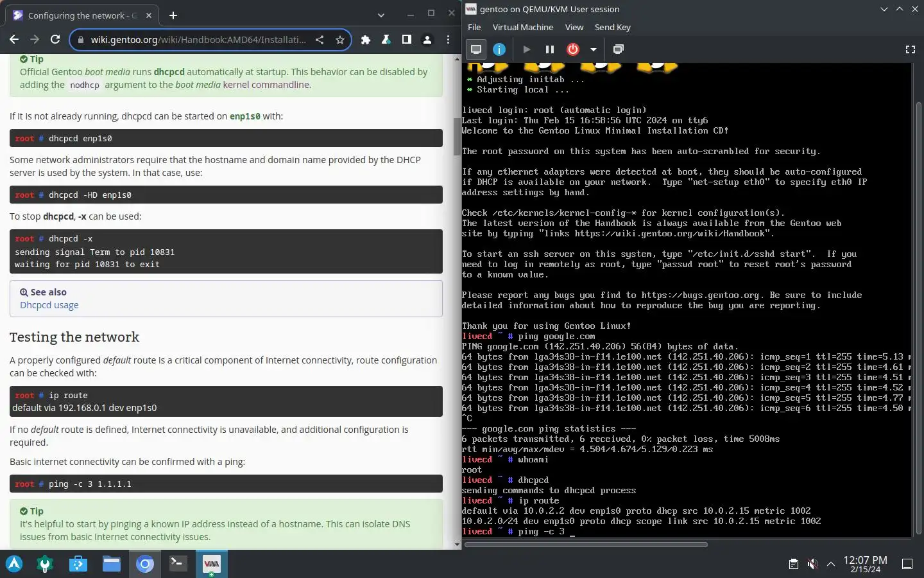Click the 'ip route' command code block

pos(226,401)
